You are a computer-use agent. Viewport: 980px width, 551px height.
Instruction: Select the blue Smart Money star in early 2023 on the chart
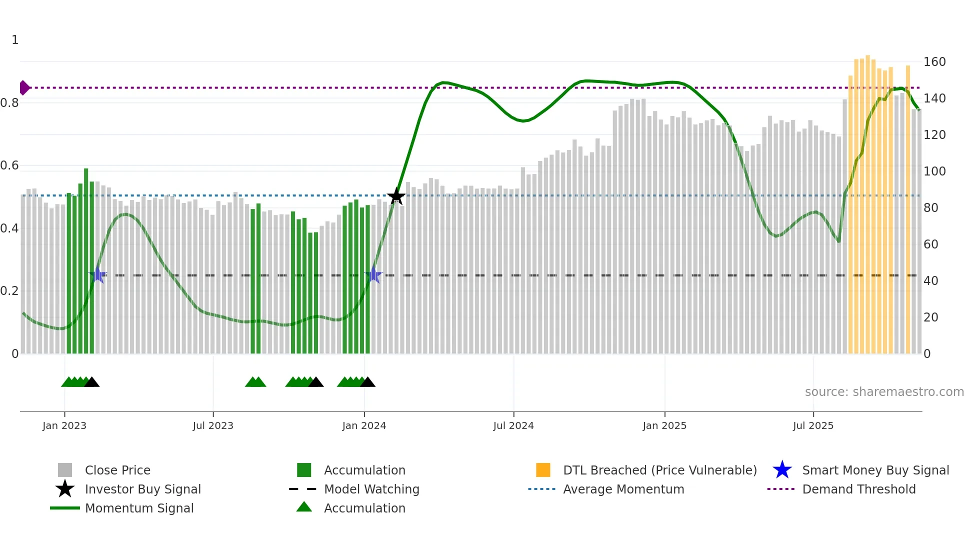point(98,275)
